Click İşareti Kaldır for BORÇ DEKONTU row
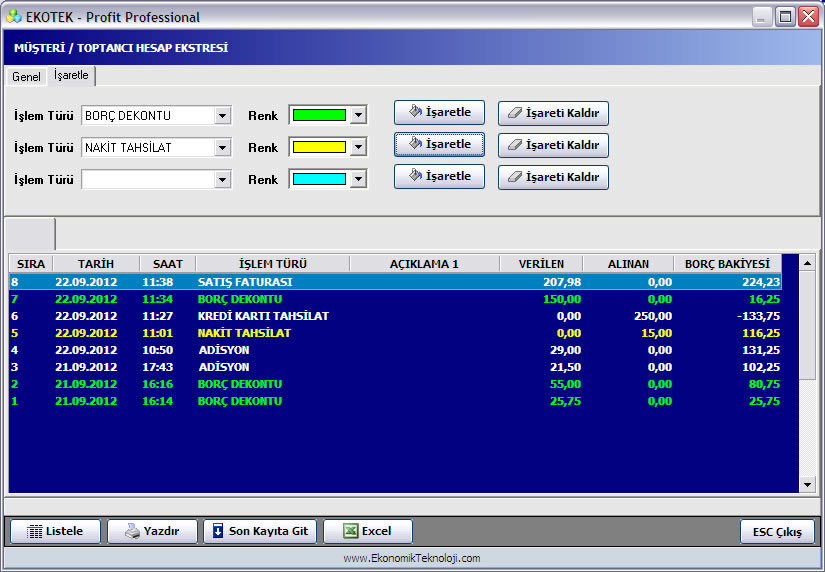 tap(554, 114)
